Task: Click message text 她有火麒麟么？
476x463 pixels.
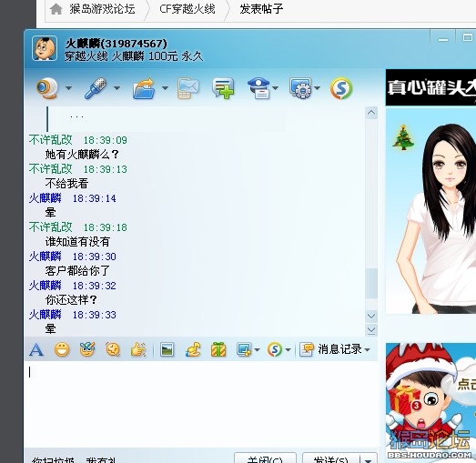Action: pyautogui.click(x=82, y=155)
